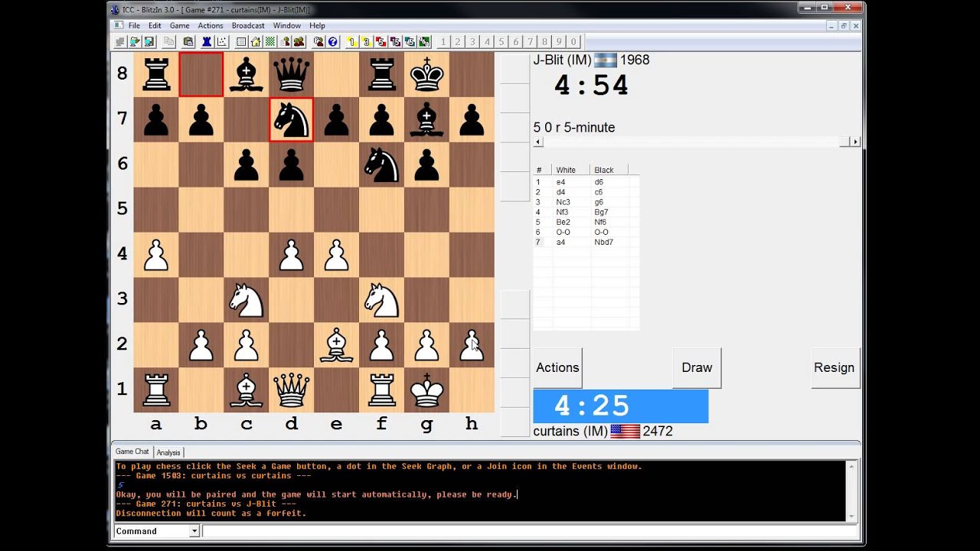Select move a4 in the move list
This screenshot has width=980, height=551.
(561, 242)
